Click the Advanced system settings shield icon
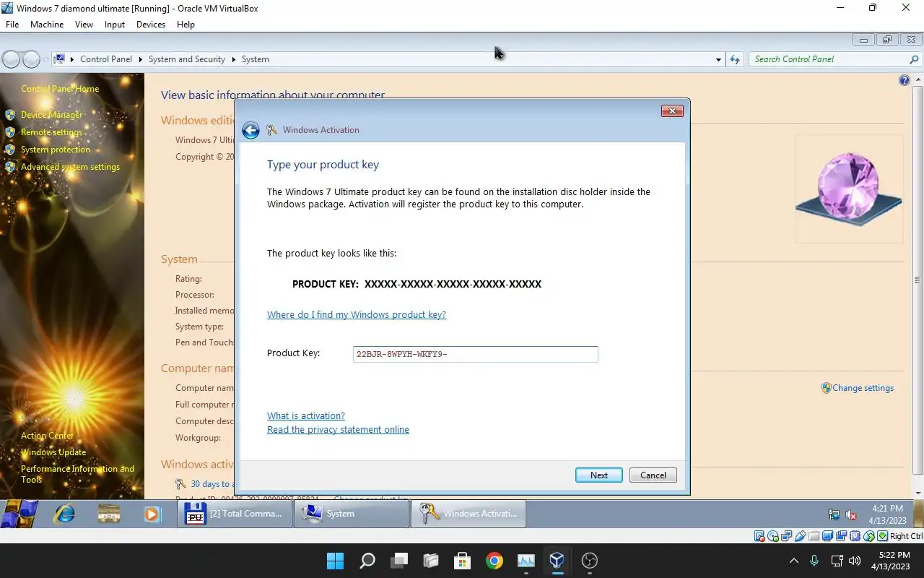 point(10,167)
